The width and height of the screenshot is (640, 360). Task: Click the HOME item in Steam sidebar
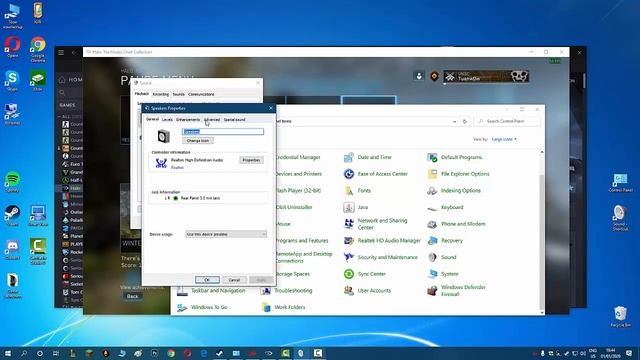coord(70,80)
